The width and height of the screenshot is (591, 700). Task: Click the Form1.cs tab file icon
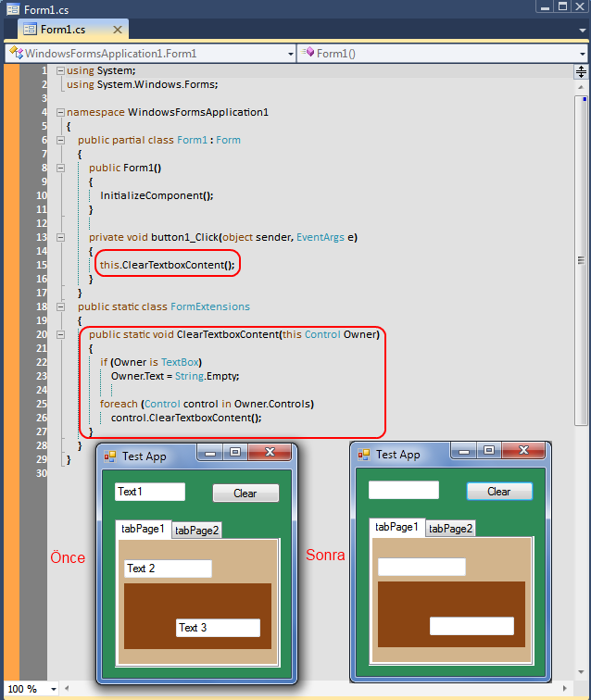click(29, 30)
